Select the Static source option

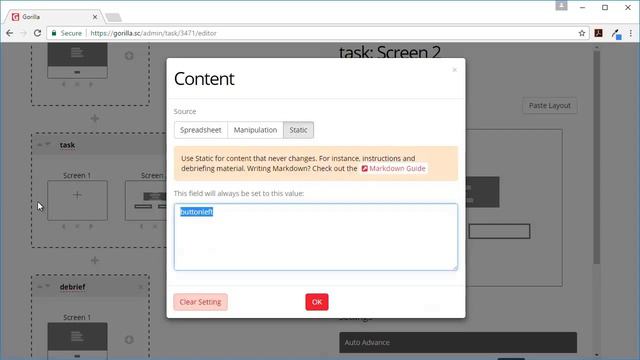click(298, 130)
